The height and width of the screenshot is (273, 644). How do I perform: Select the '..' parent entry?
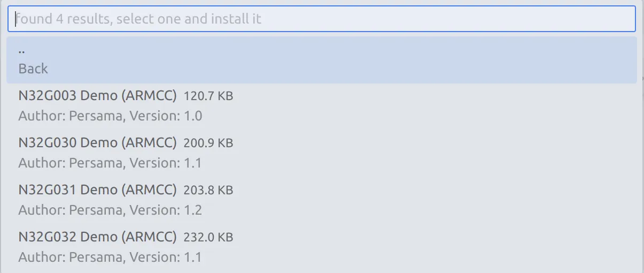click(x=22, y=51)
